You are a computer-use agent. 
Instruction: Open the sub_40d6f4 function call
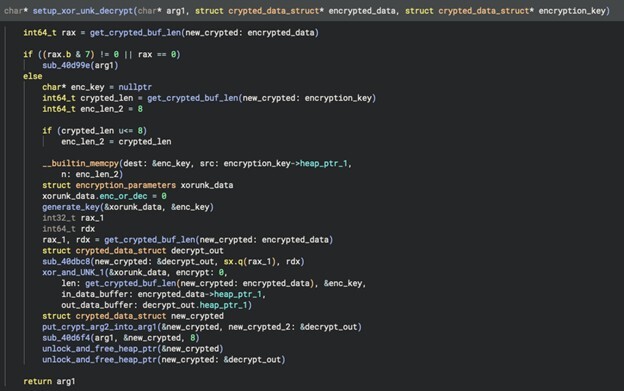[66, 338]
